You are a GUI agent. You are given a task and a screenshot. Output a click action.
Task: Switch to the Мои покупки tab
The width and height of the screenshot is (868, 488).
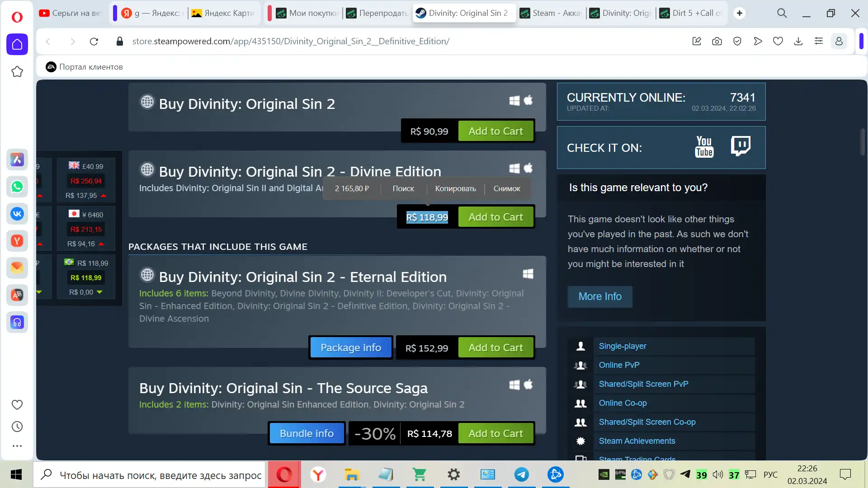point(307,13)
